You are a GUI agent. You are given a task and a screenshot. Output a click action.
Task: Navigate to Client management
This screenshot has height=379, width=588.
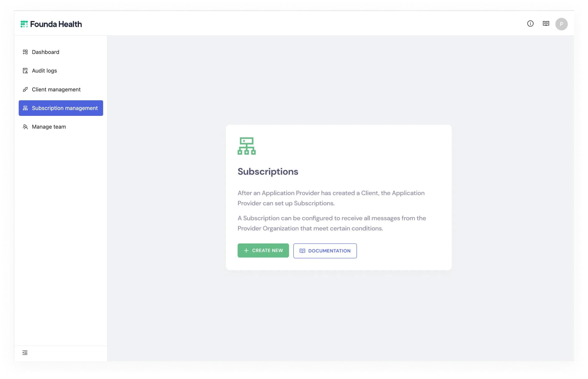pyautogui.click(x=61, y=89)
